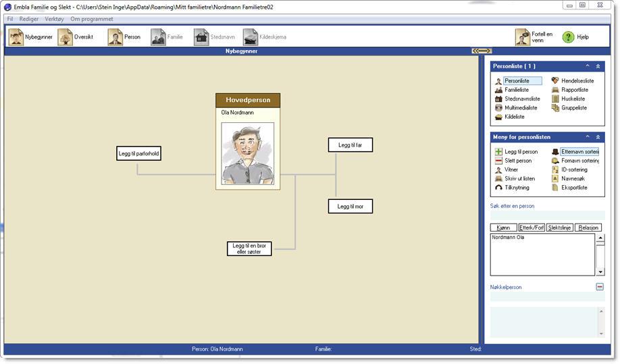Click Legg til person in menu

(520, 152)
